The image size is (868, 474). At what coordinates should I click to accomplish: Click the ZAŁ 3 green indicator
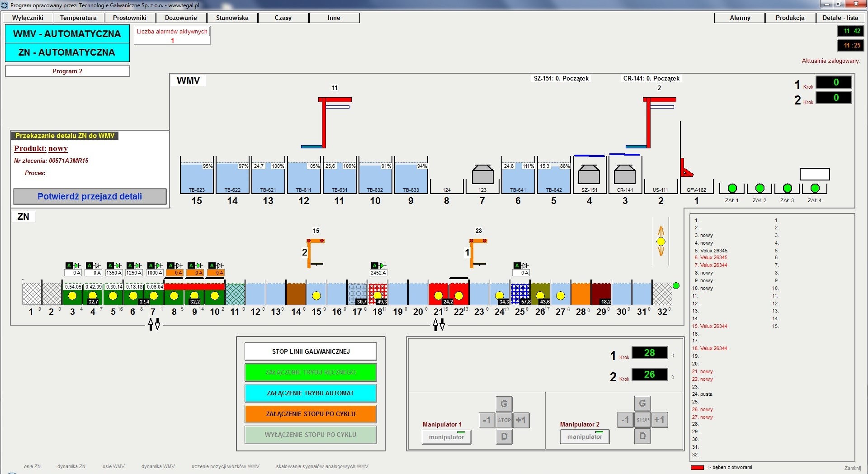point(788,188)
